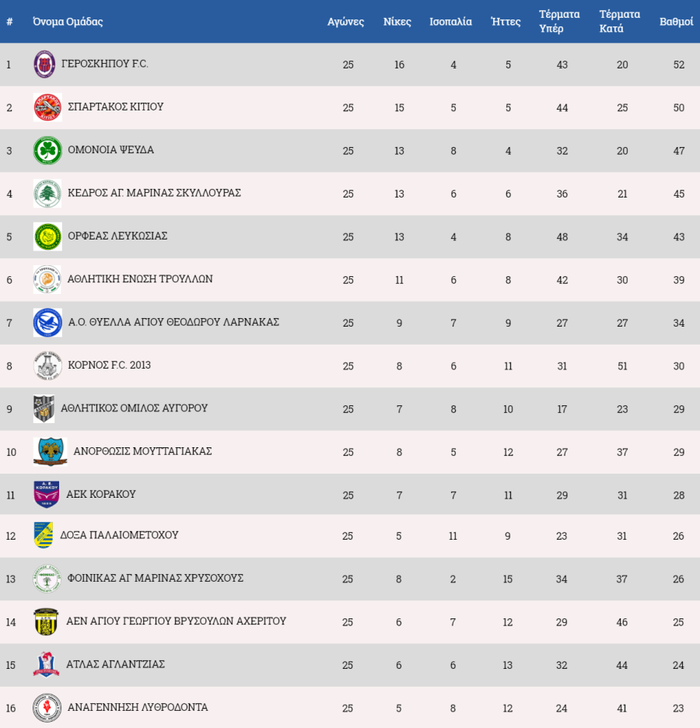
Task: Click the Νίκες column header
Action: pos(397,21)
